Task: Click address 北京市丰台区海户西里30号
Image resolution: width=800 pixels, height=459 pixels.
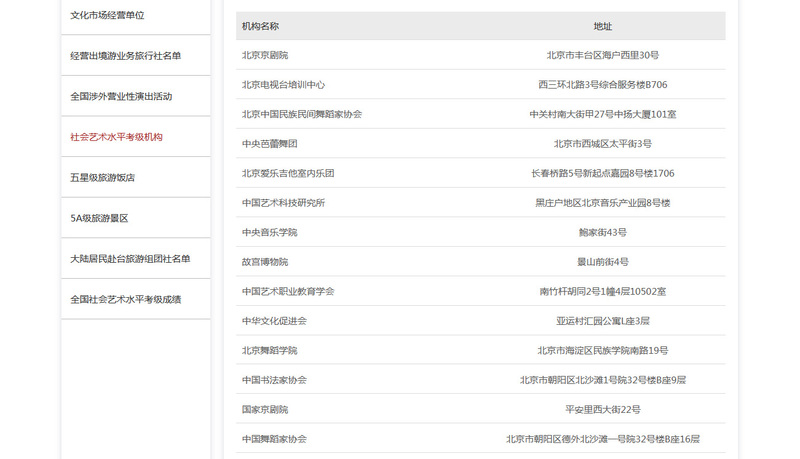Action: pyautogui.click(x=603, y=55)
